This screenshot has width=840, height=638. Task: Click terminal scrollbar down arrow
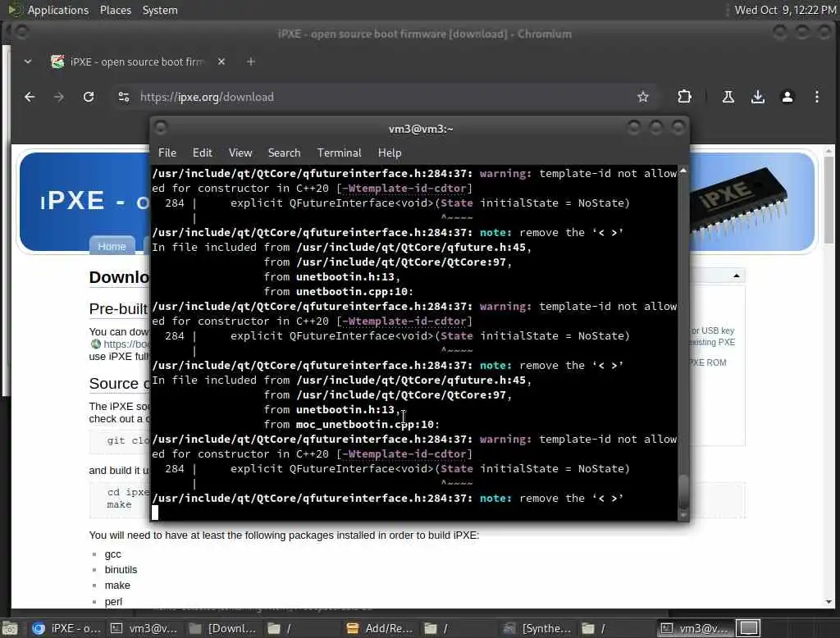tap(683, 515)
